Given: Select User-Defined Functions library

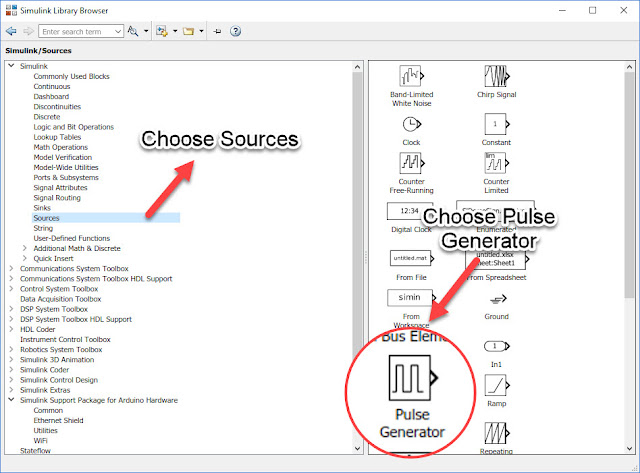Looking at the screenshot, I should pyautogui.click(x=71, y=238).
